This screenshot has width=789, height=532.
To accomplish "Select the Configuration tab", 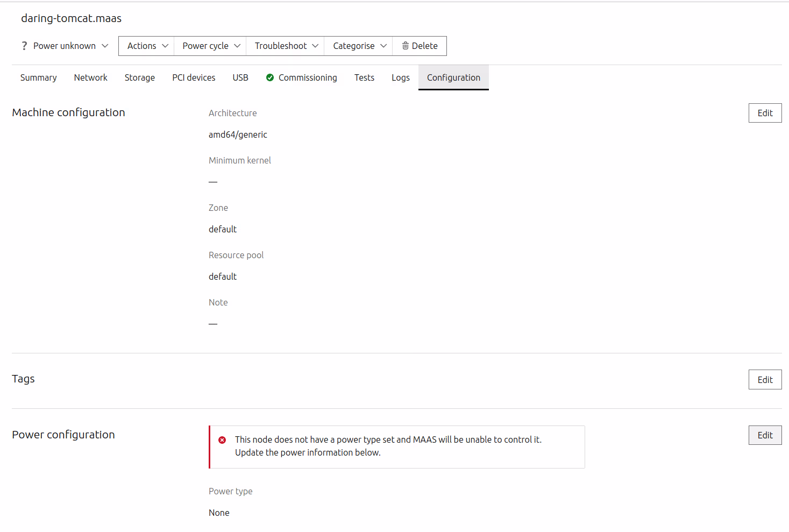I will point(453,77).
